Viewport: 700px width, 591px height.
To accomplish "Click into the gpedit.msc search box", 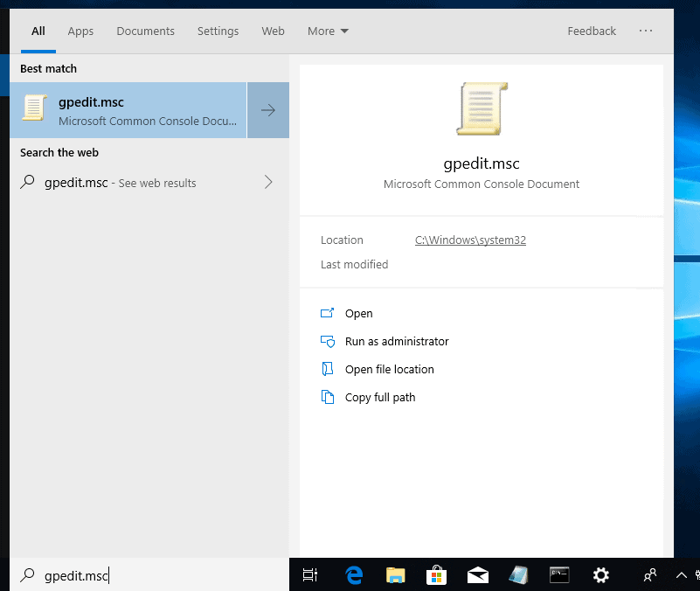I will 149,575.
